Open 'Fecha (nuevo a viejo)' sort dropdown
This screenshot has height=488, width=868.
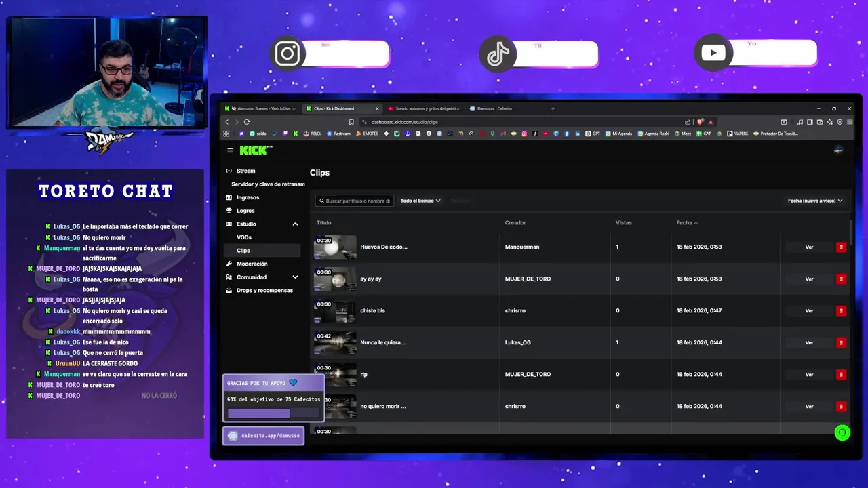point(815,201)
